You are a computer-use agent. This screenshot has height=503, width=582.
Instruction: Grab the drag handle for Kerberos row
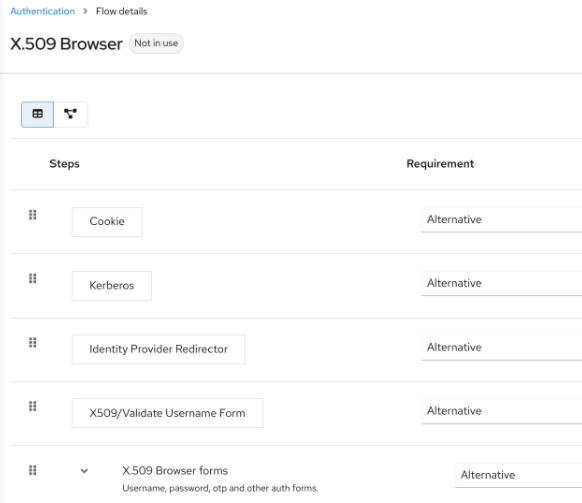coord(33,278)
